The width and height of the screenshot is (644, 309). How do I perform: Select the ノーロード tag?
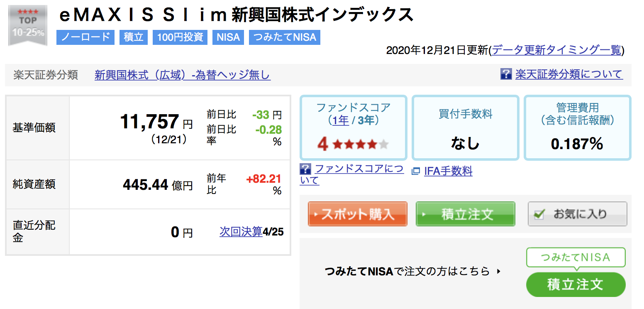(85, 37)
